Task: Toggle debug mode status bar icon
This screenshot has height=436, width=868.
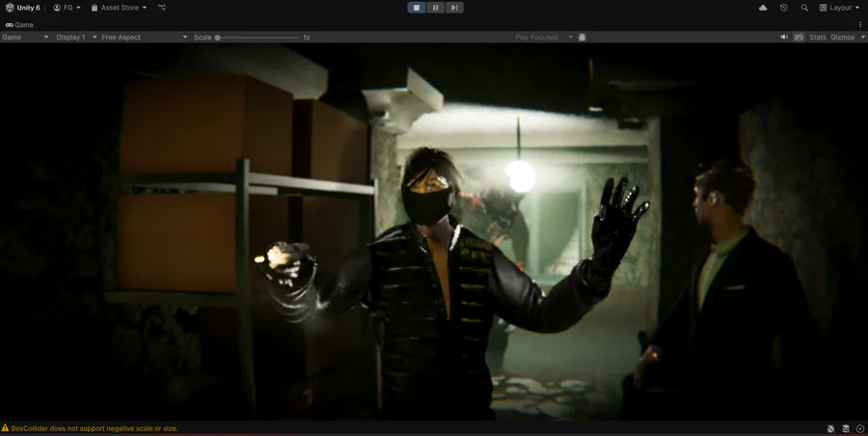Action: pos(831,428)
